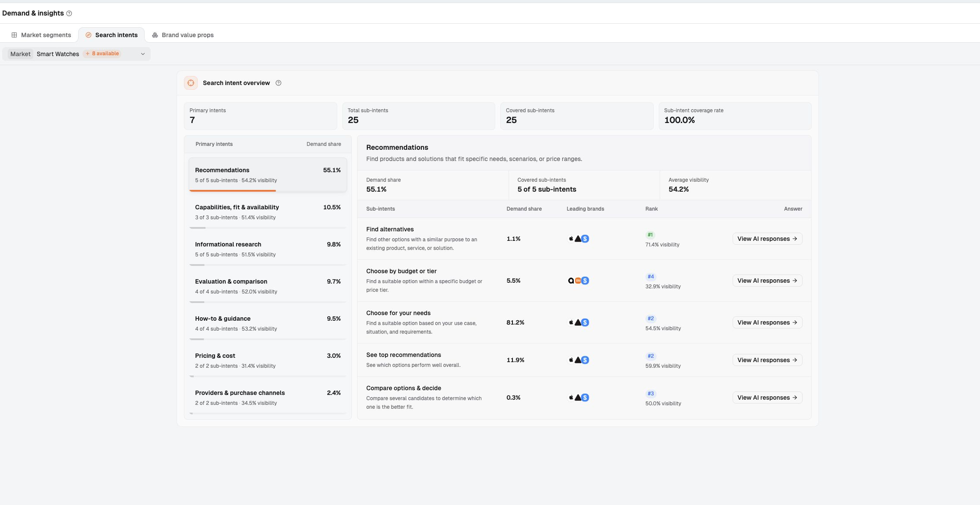The width and height of the screenshot is (980, 505).
Task: Click the Brand value props icon
Action: 155,35
